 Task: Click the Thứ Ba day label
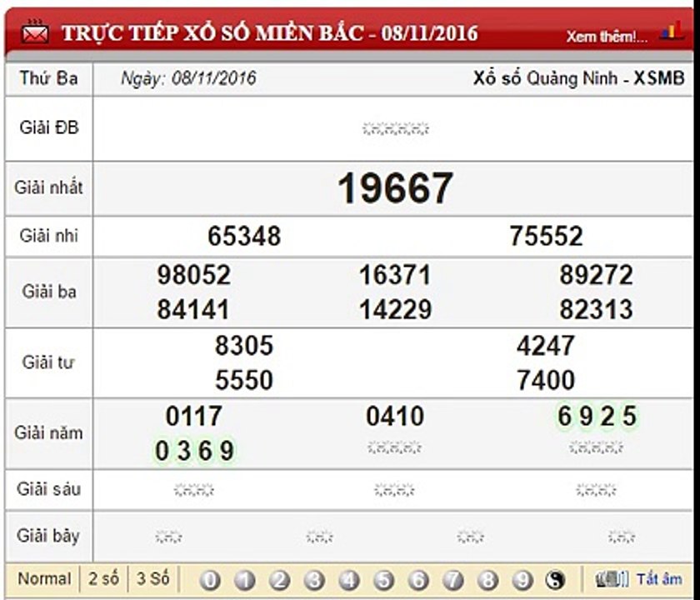pos(48,78)
